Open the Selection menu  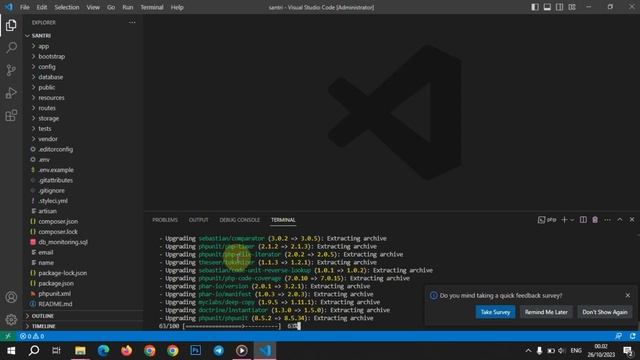[67, 7]
